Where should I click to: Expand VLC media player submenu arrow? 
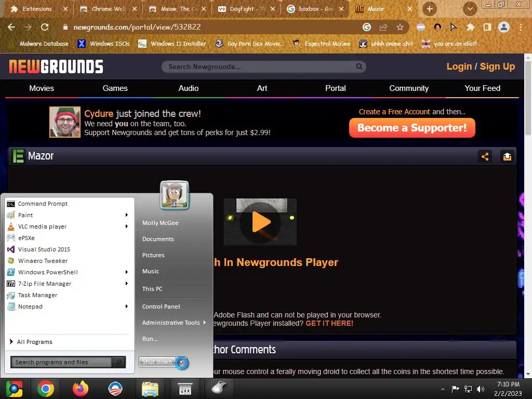[127, 227]
